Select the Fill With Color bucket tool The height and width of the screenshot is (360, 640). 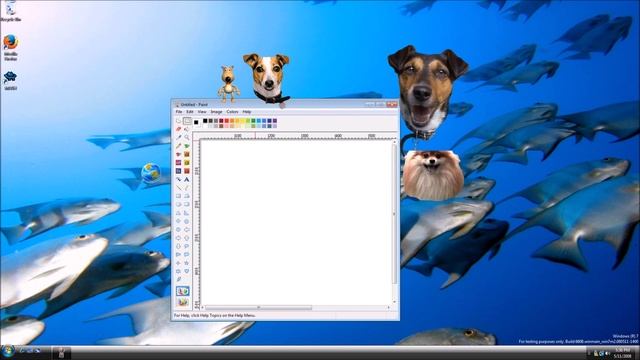[x=187, y=129]
